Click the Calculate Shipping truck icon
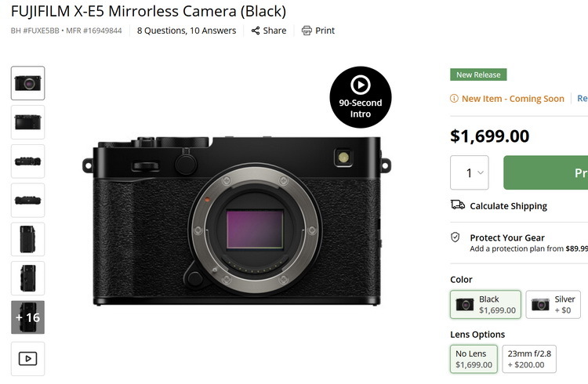Image resolution: width=588 pixels, height=384 pixels. (458, 205)
